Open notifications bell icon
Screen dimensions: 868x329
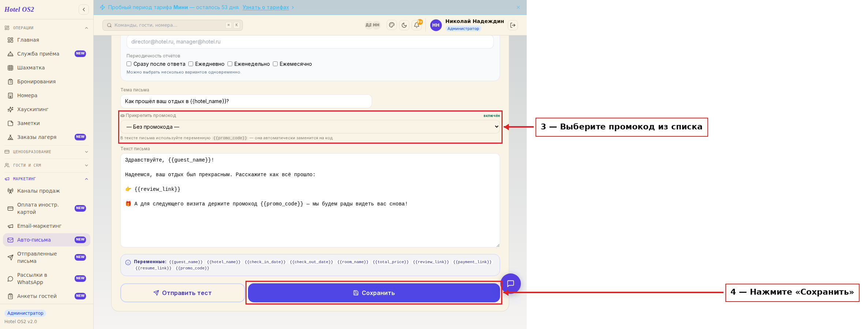[417, 25]
